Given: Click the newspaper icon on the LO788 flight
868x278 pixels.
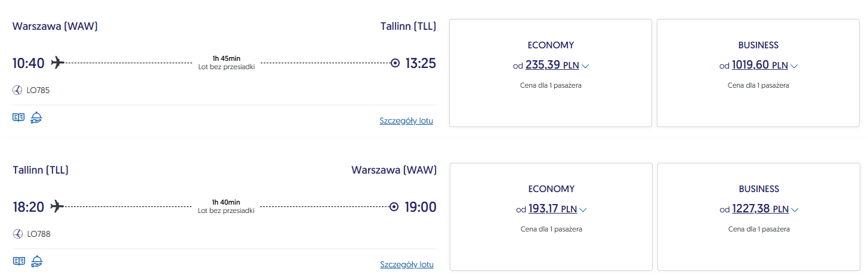Looking at the screenshot, I should pos(18,261).
